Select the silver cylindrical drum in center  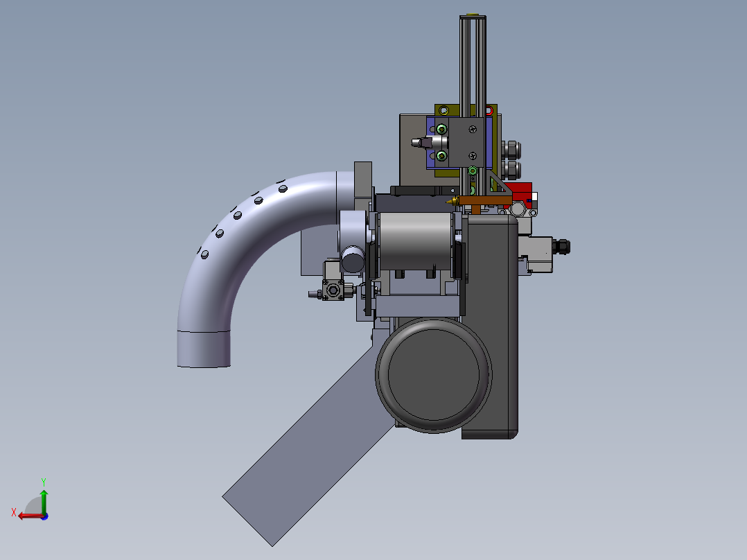pyautogui.click(x=415, y=240)
